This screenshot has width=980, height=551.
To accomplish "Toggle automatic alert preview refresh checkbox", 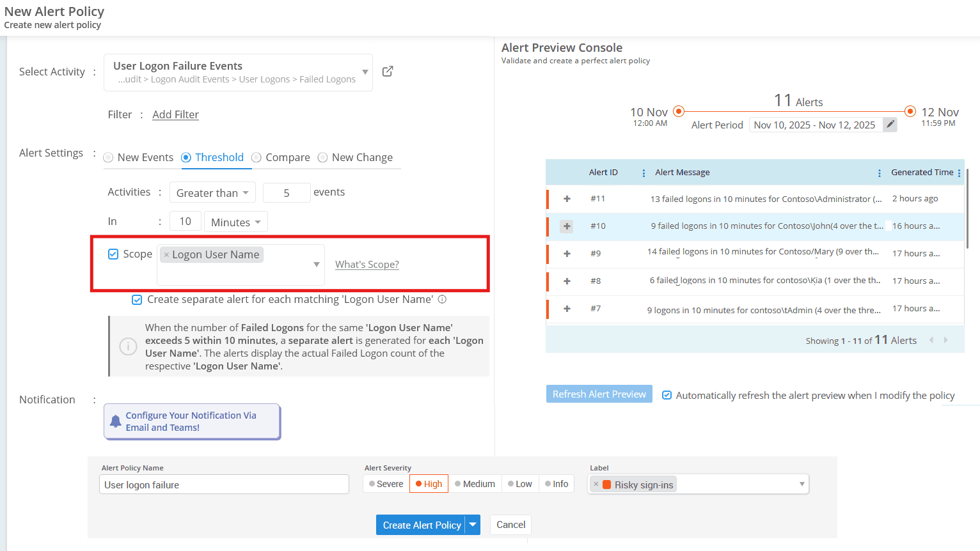I will (x=667, y=395).
